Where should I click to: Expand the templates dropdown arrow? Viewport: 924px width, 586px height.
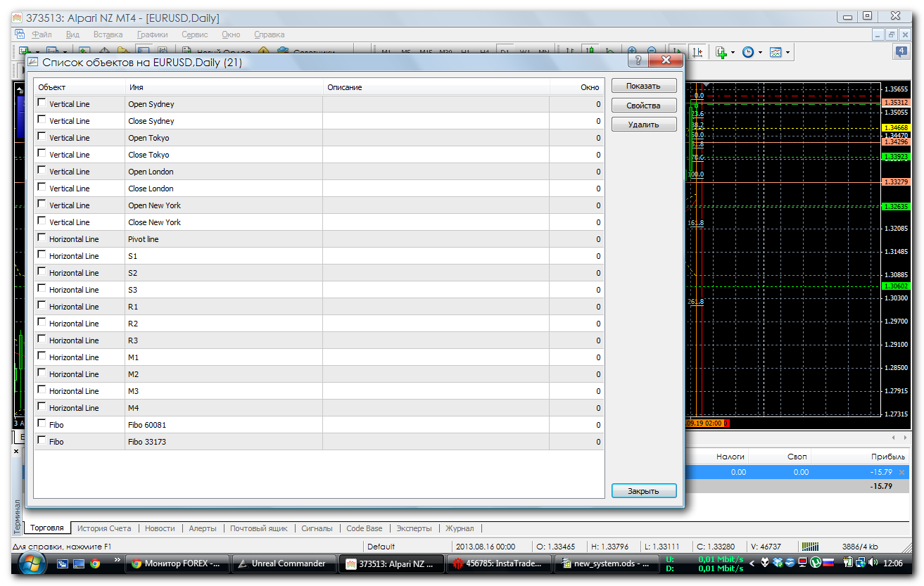click(787, 52)
